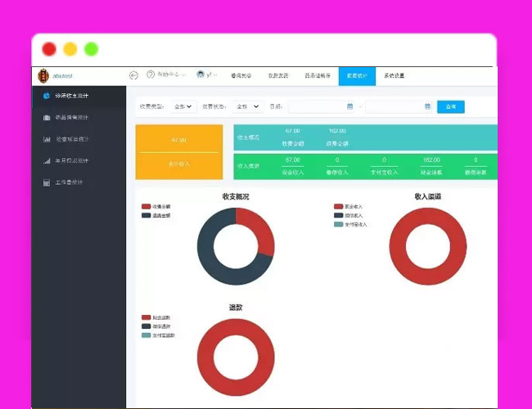This screenshot has height=409, width=532.
Task: Open the end date calendar icon
Action: click(427, 106)
